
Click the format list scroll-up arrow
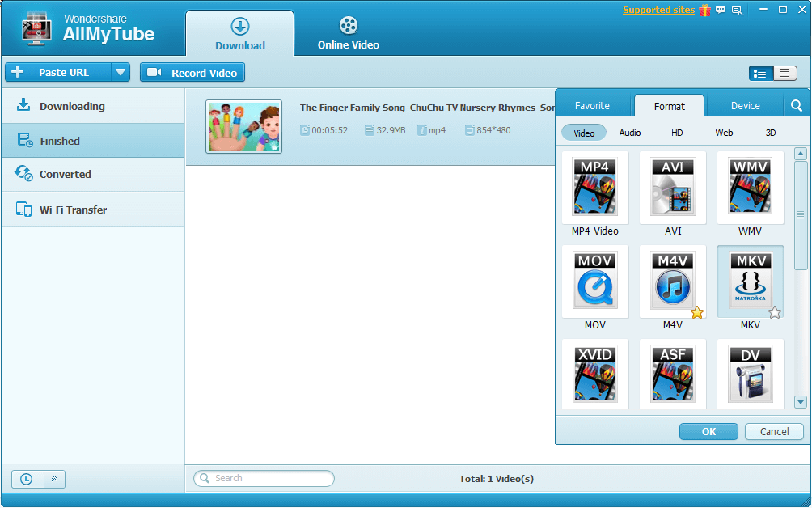801,153
